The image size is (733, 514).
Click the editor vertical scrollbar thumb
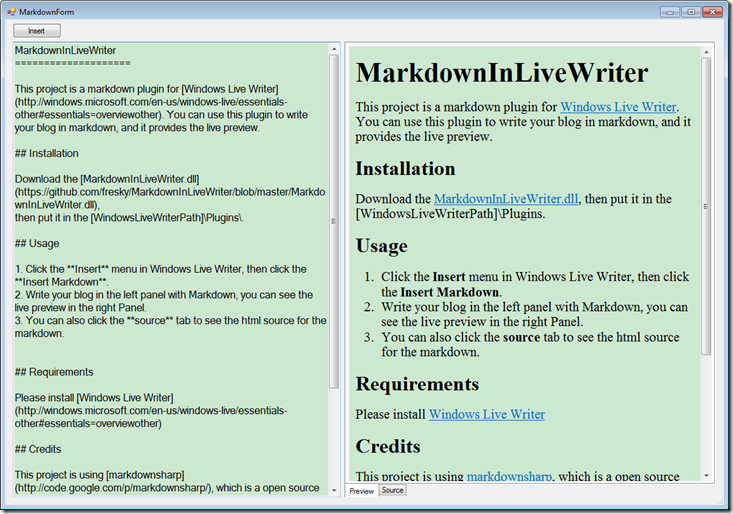pyautogui.click(x=334, y=221)
